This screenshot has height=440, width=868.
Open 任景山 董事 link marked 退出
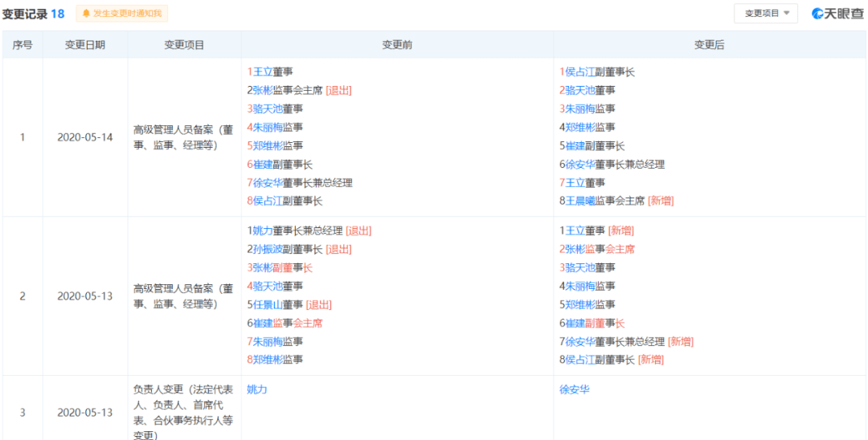tap(268, 304)
